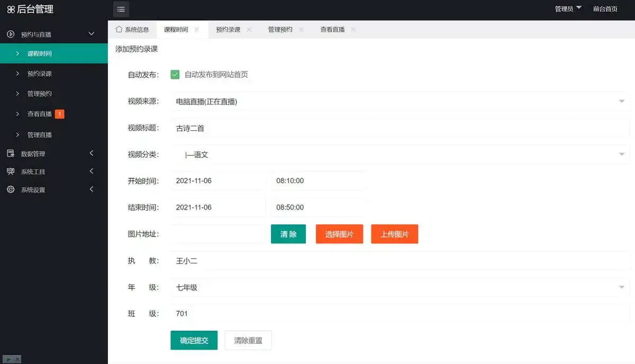Screen dimensions: 635x364
Task: Click the red notification badge on 查看直播
Action: [x=59, y=114]
